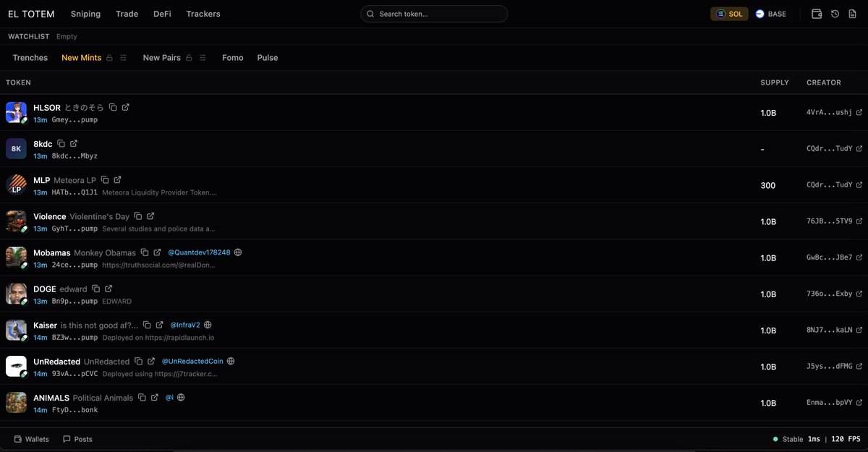
Task: Open HLSOR token external link
Action: (x=126, y=107)
